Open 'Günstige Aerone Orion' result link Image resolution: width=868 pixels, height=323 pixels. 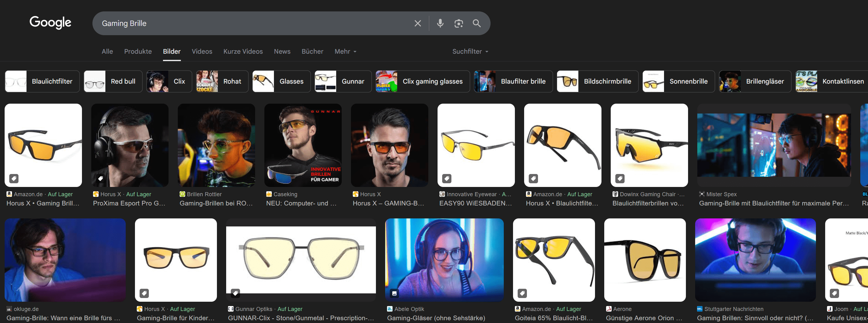tap(644, 318)
